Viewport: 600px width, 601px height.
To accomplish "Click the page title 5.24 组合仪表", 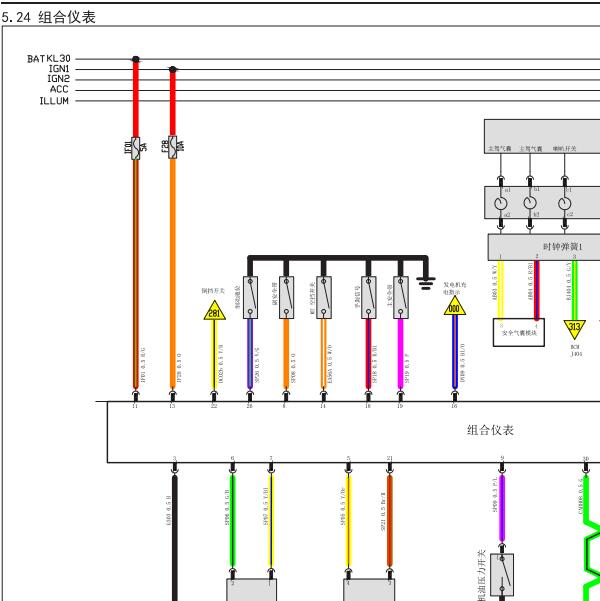I will (x=48, y=17).
